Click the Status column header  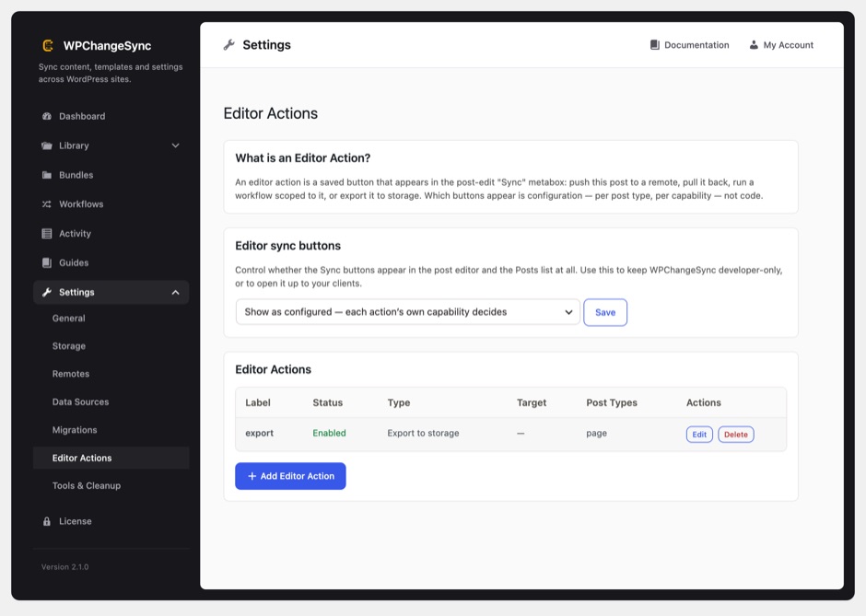point(327,403)
